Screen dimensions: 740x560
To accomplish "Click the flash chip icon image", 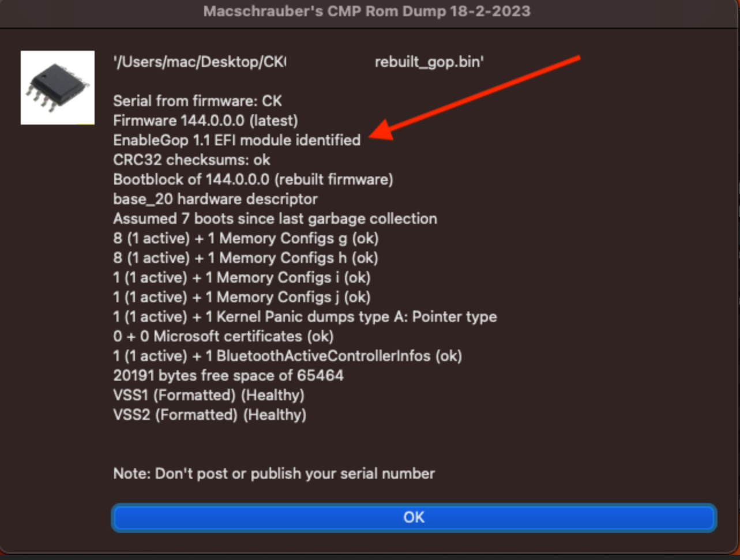I will (x=58, y=87).
